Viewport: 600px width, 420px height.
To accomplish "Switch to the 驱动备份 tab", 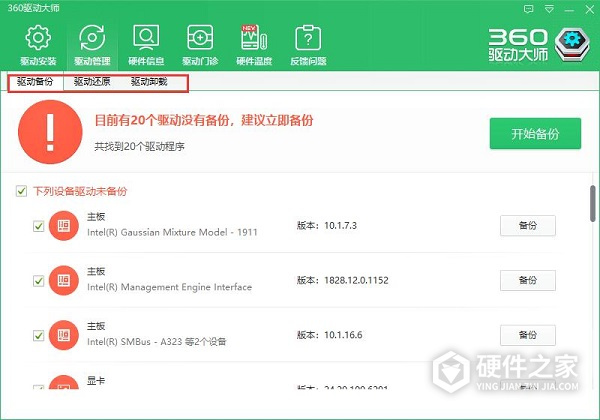I will [x=35, y=81].
